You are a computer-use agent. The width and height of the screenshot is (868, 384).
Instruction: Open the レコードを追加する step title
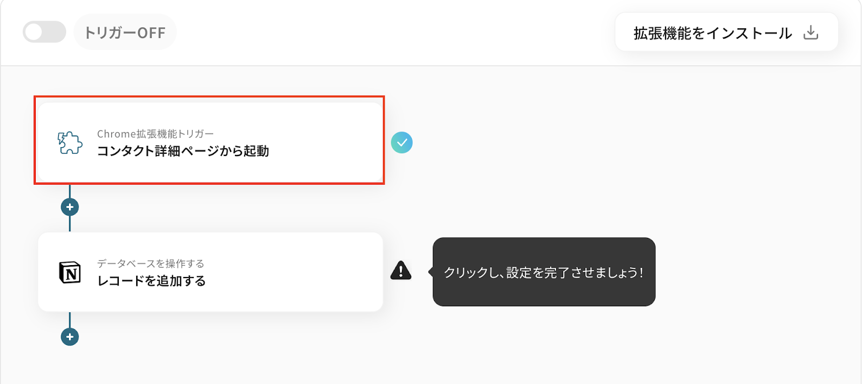(x=151, y=281)
